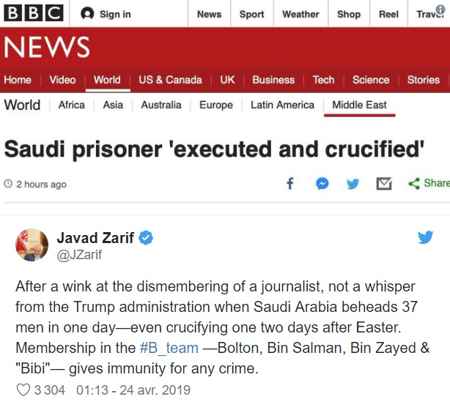Share article via Messenger icon
Screen dimensions: 450x402
tap(322, 184)
